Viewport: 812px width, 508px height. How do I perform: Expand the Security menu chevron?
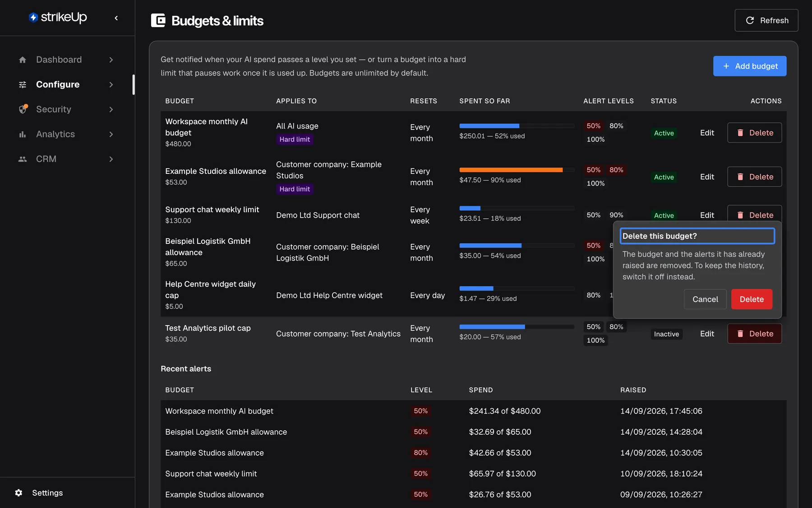(111, 109)
